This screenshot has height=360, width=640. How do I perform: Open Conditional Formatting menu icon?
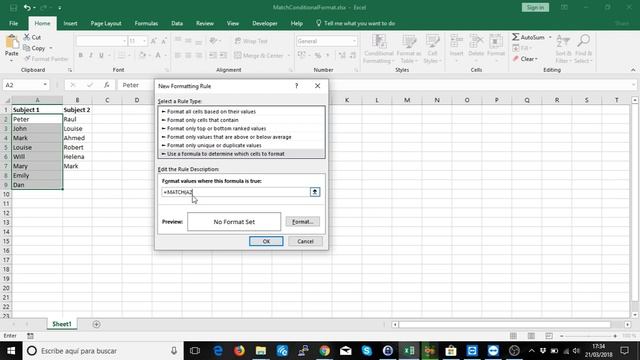pyautogui.click(x=379, y=42)
